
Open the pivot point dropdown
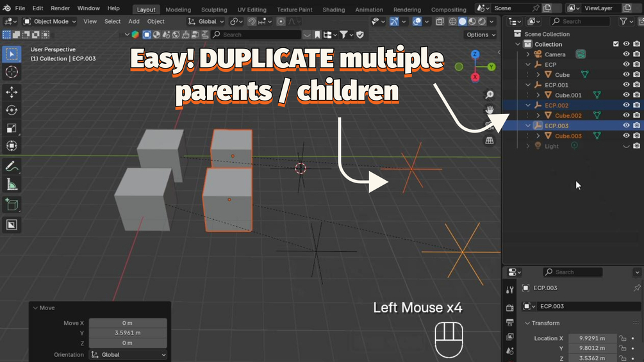click(236, 21)
